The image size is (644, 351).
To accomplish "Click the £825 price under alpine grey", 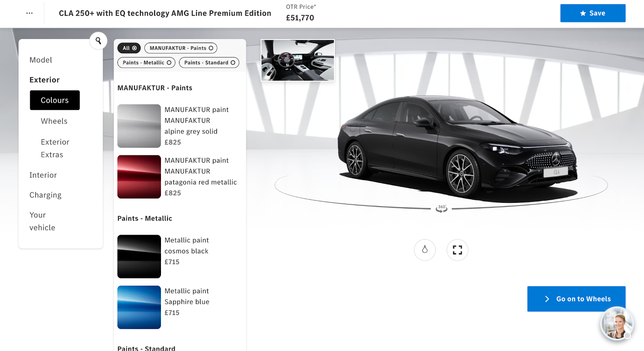I will point(173,142).
